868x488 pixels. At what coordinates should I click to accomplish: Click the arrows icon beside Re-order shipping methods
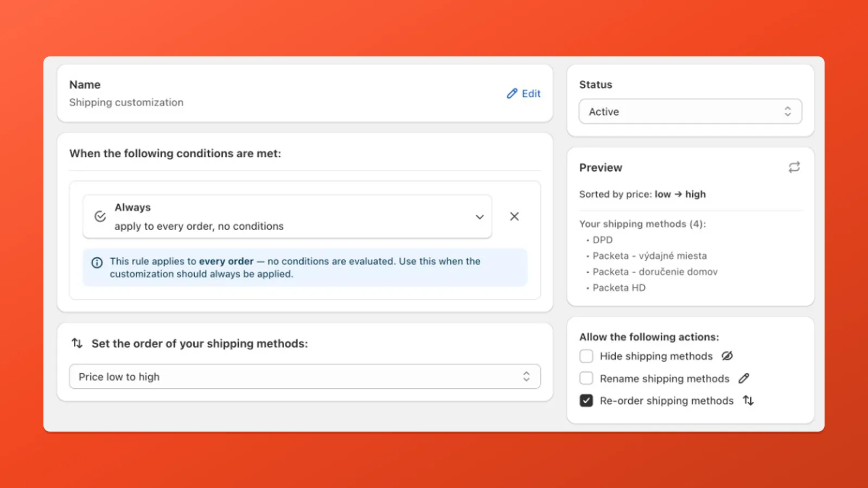coord(749,400)
